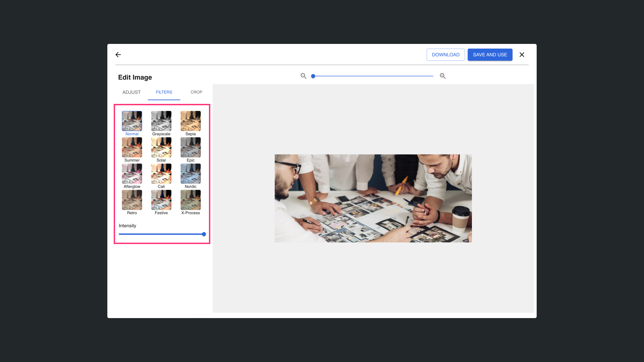This screenshot has height=362, width=644.
Task: Click the zoom out magnifier icon
Action: pos(303,76)
